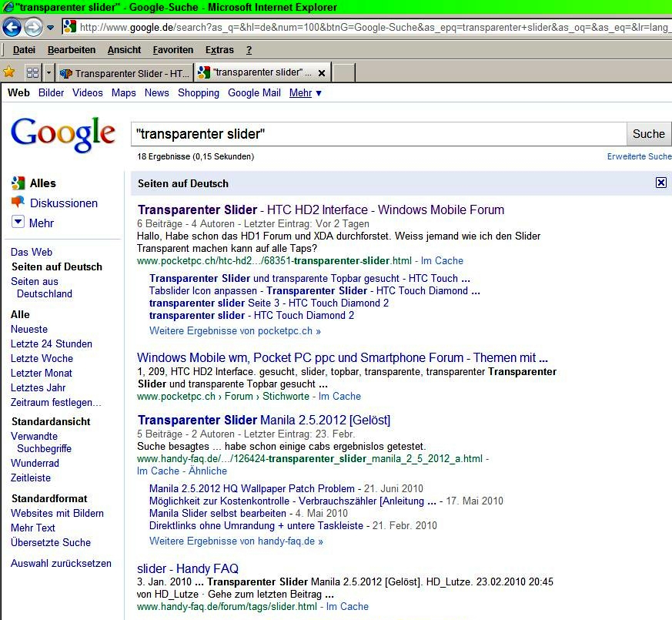Click the Favorites star icon
Image resolution: width=672 pixels, height=620 pixels.
point(9,72)
